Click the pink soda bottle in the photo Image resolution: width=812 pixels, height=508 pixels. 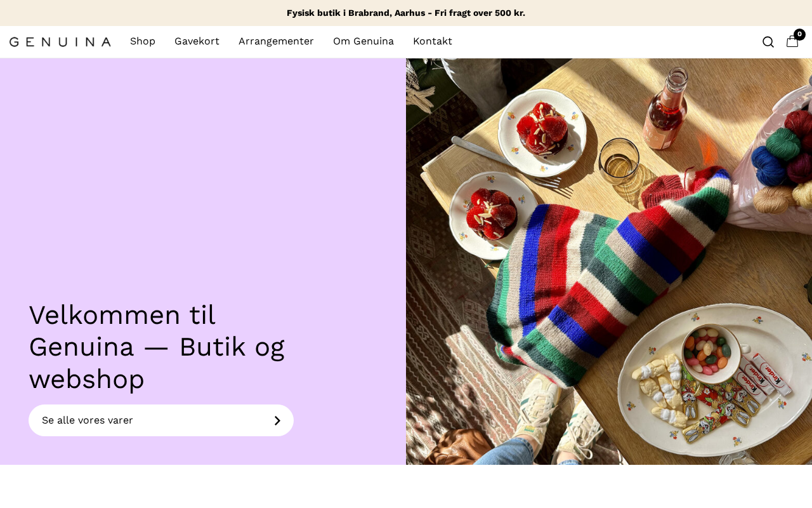[666, 108]
